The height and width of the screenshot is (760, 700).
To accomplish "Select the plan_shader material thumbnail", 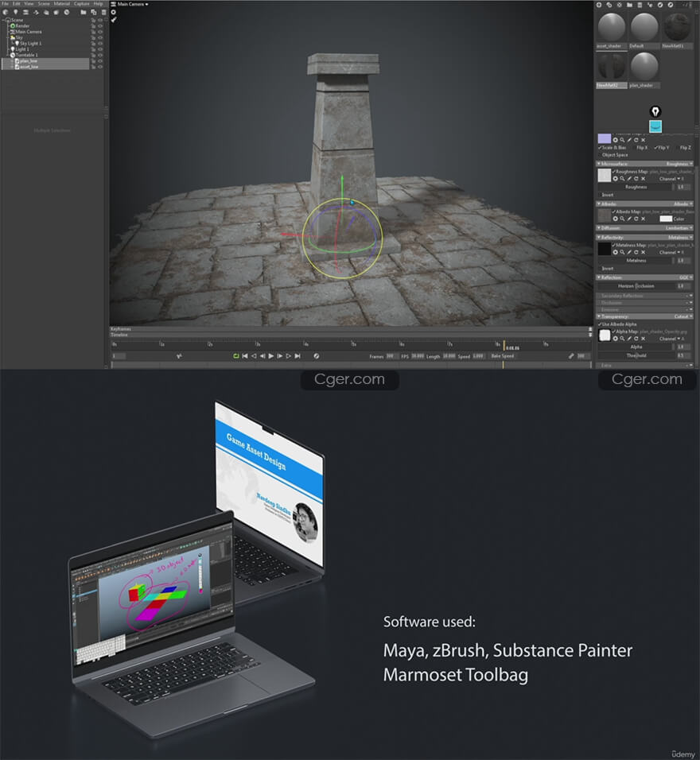I will pos(644,67).
